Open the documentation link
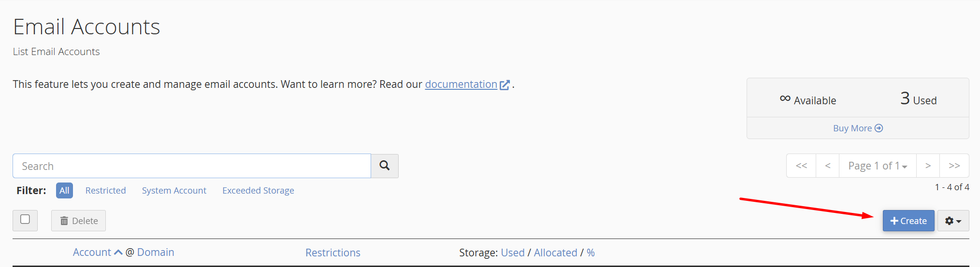 pos(461,84)
